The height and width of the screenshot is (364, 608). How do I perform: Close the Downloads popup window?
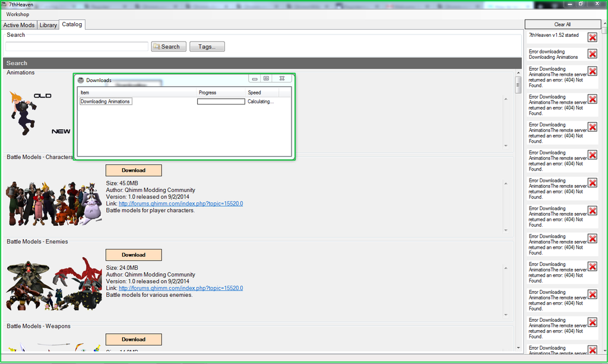pyautogui.click(x=281, y=78)
